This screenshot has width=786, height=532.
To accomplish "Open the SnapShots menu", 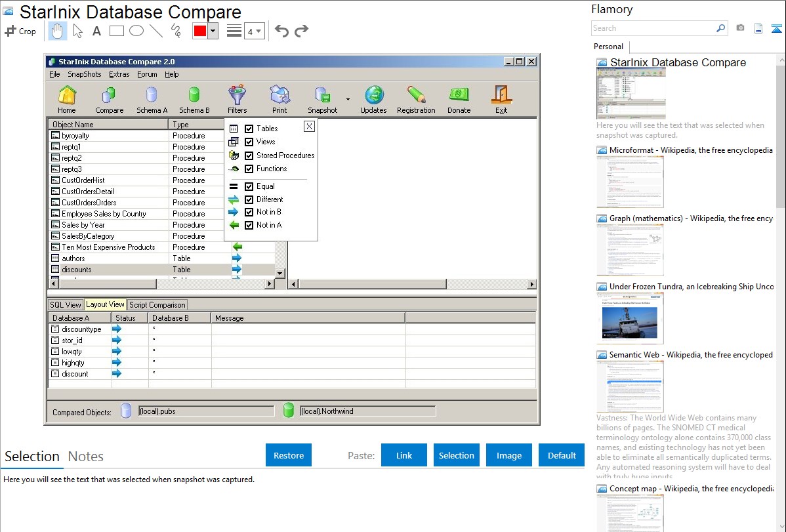I will [84, 74].
